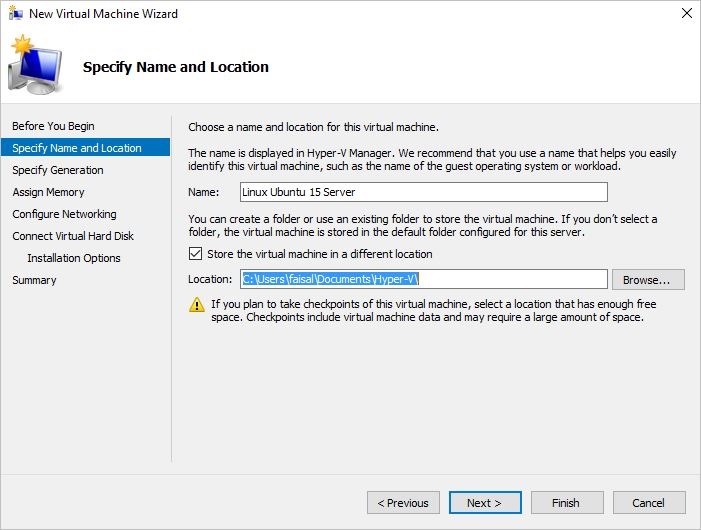Click the yellow warning triangle icon

click(x=197, y=305)
